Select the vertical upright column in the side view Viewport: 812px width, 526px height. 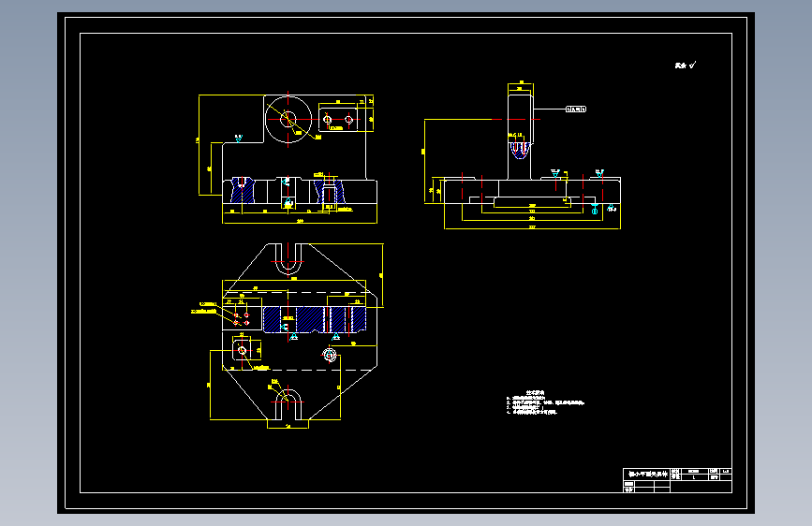click(x=520, y=137)
